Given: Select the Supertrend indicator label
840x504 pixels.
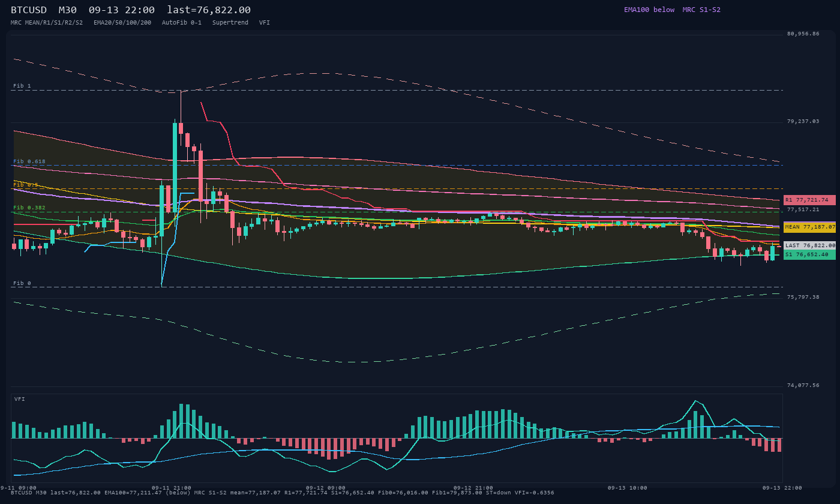Looking at the screenshot, I should [x=230, y=22].
